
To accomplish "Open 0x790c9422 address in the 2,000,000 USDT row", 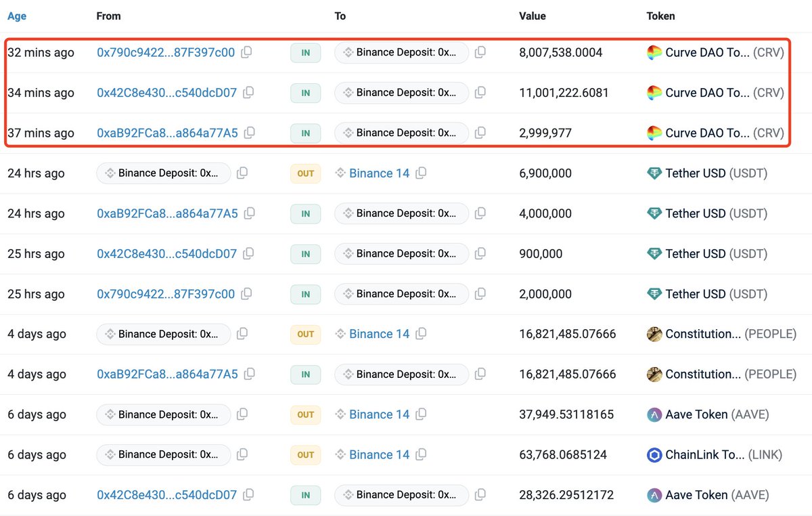I will (166, 294).
